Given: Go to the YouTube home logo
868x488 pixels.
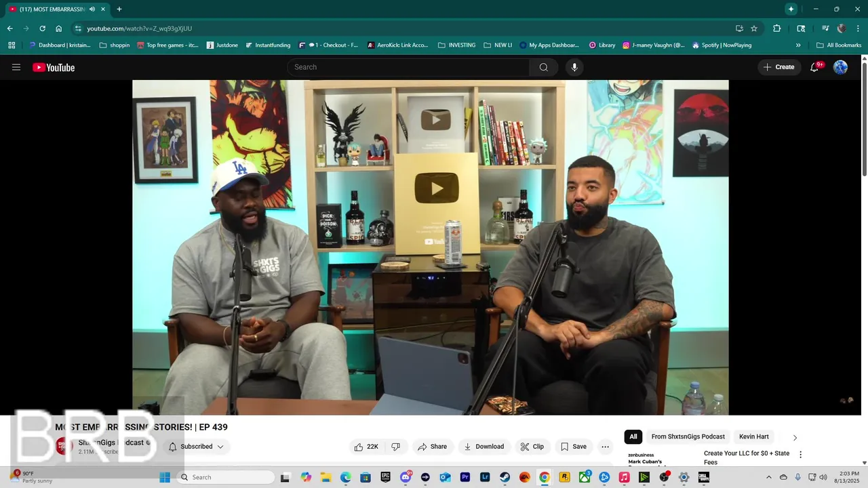Looking at the screenshot, I should 54,67.
